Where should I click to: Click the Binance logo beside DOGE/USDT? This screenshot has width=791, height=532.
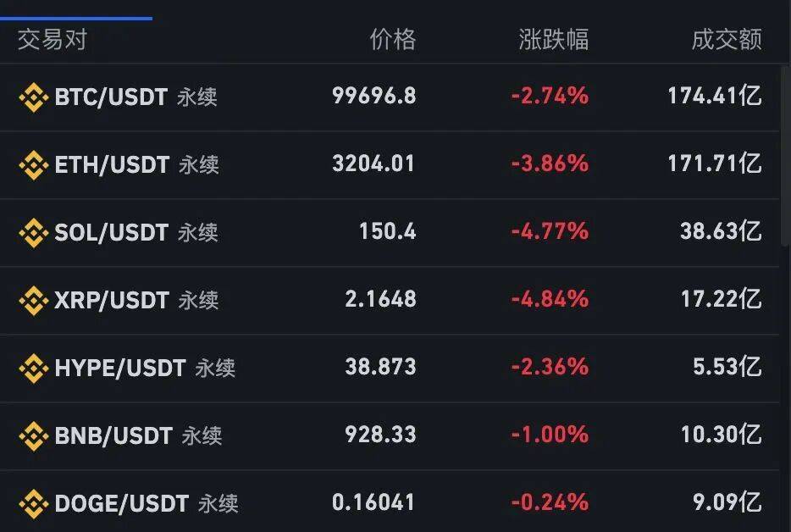tap(35, 503)
